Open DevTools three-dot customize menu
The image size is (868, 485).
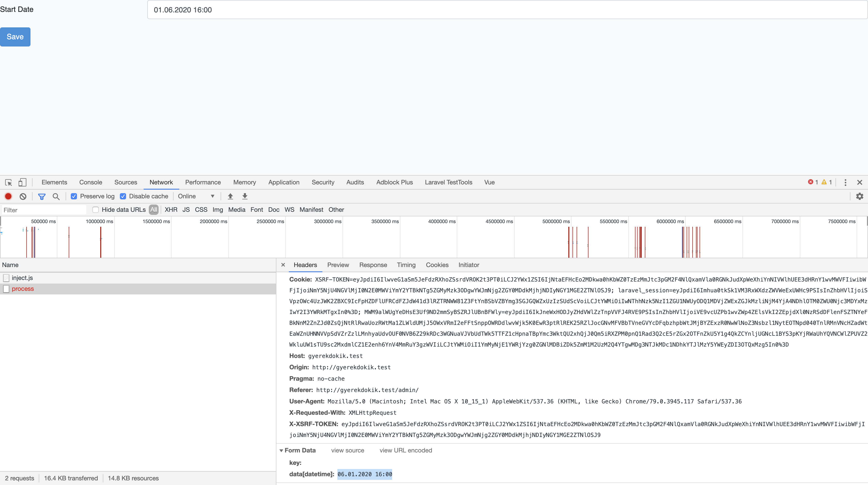[x=845, y=182]
